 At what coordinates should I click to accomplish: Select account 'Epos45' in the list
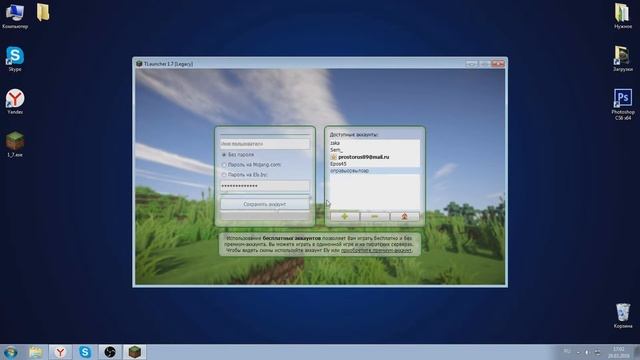coord(375,164)
